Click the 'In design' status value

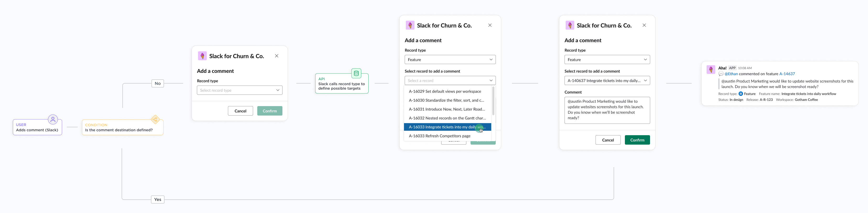click(x=736, y=100)
